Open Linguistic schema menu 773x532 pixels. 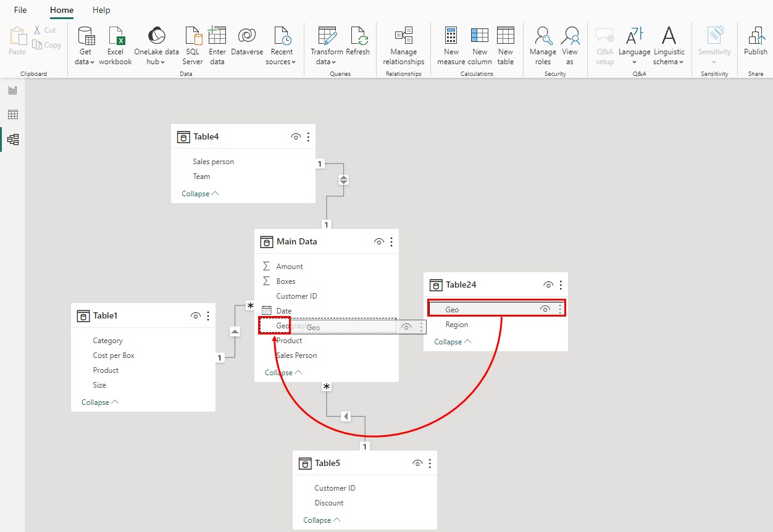(x=669, y=45)
